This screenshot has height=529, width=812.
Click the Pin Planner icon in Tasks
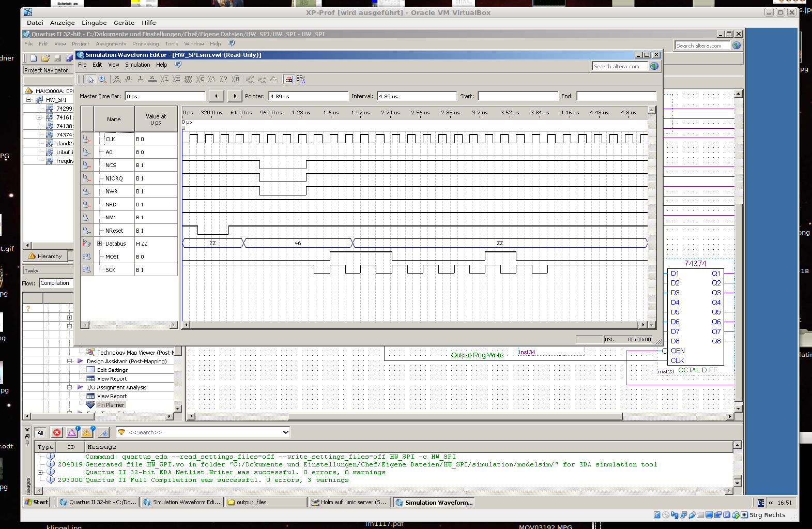pyautogui.click(x=91, y=405)
